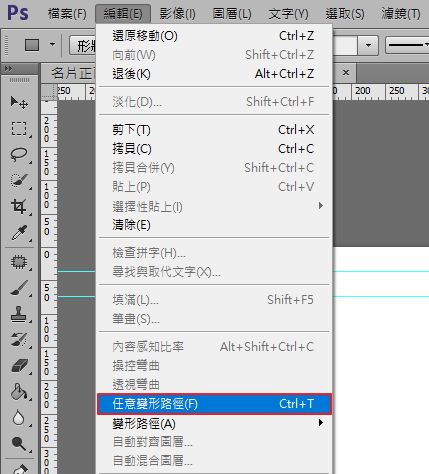Select the Quick Selection tool
The image size is (429, 474).
(x=19, y=181)
